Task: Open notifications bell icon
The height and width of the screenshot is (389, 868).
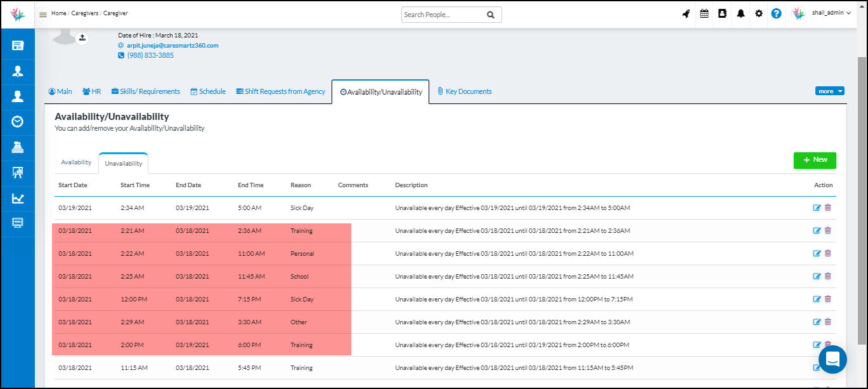Action: pyautogui.click(x=741, y=14)
